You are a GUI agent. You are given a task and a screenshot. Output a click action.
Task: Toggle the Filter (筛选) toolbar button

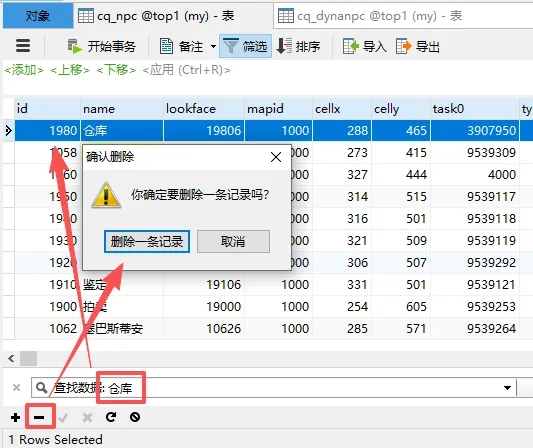point(245,46)
